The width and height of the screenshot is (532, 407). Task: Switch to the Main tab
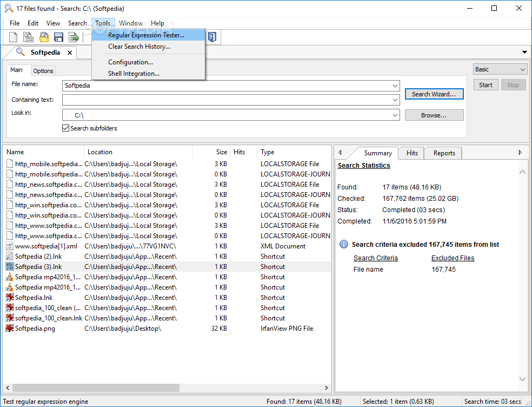click(x=16, y=70)
